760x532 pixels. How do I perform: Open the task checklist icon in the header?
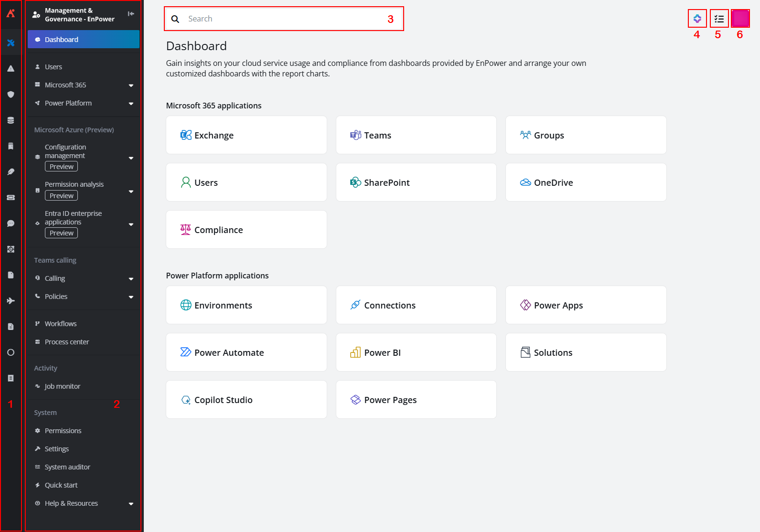pos(719,19)
